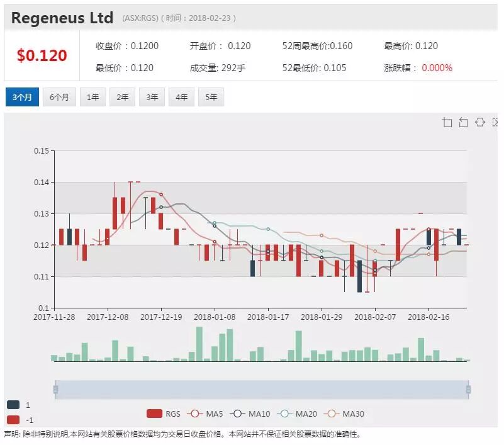Click the 2018-01-17 axis date label
Image resolution: width=504 pixels, height=445 pixels.
(x=268, y=317)
